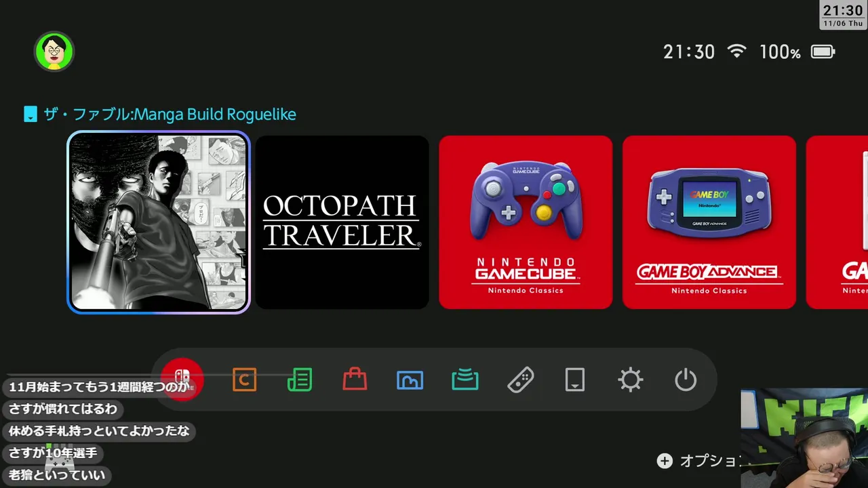Image resolution: width=868 pixels, height=488 pixels.
Task: Click chat comment さすが10年選手
Action: (x=53, y=453)
